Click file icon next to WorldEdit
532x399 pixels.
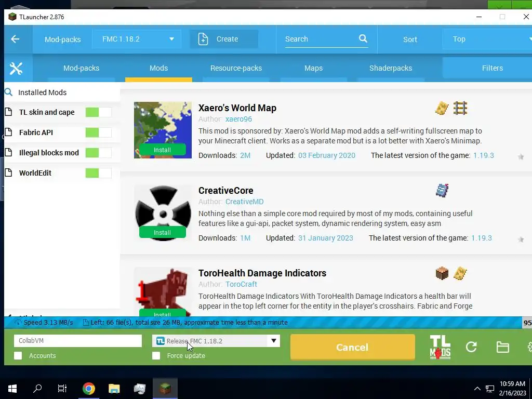tap(8, 172)
